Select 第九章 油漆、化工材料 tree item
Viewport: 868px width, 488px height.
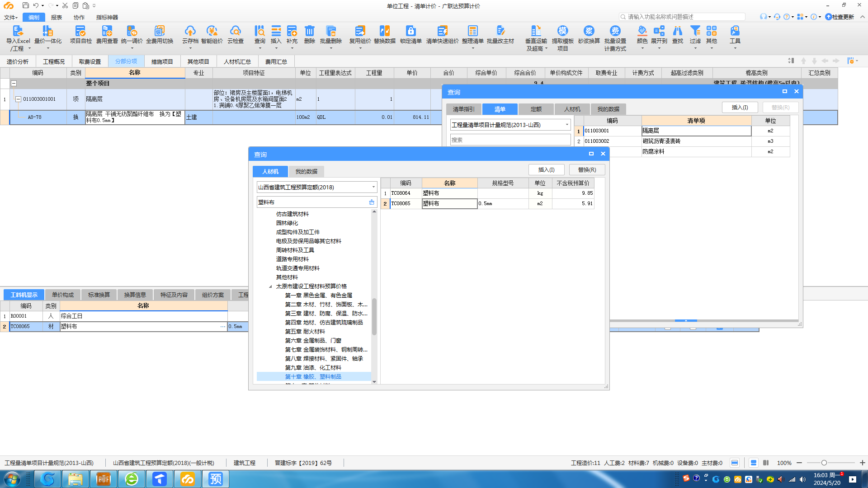tap(313, 367)
